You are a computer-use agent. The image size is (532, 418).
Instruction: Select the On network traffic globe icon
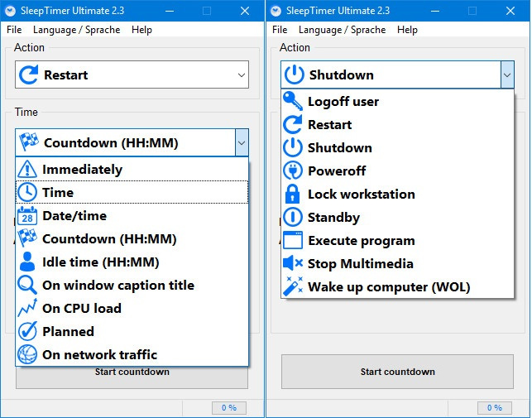[27, 354]
